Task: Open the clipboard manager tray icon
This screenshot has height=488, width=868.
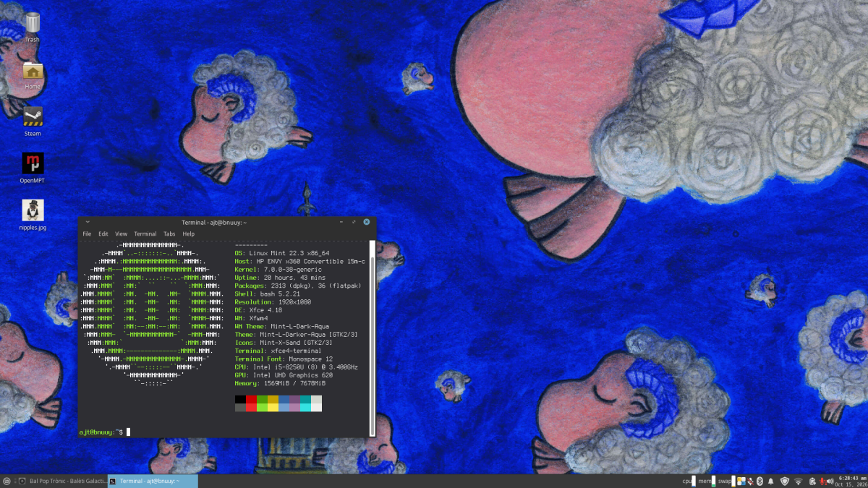Action: tap(812, 481)
